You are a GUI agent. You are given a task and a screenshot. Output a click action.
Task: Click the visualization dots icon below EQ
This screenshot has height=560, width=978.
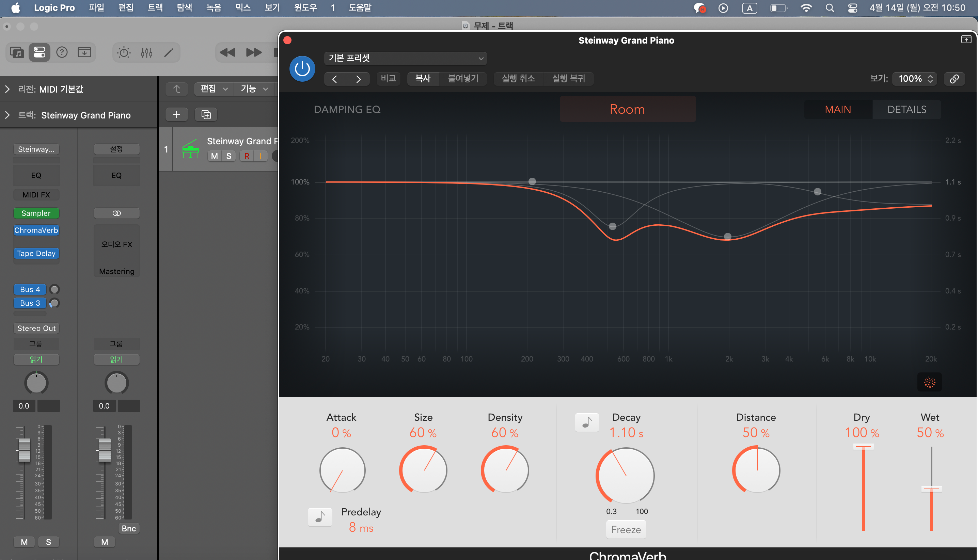[930, 382]
